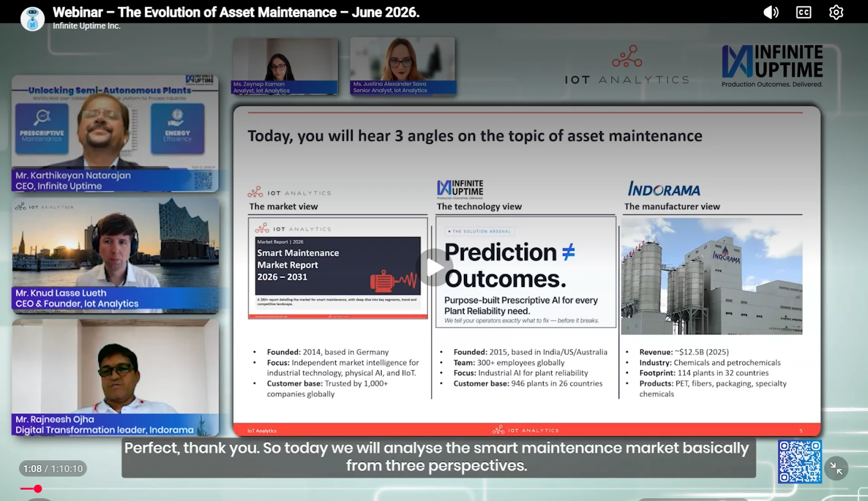Click the Infinite Uptime logo above 'The technology view'
The image size is (868, 501).
[x=460, y=189]
